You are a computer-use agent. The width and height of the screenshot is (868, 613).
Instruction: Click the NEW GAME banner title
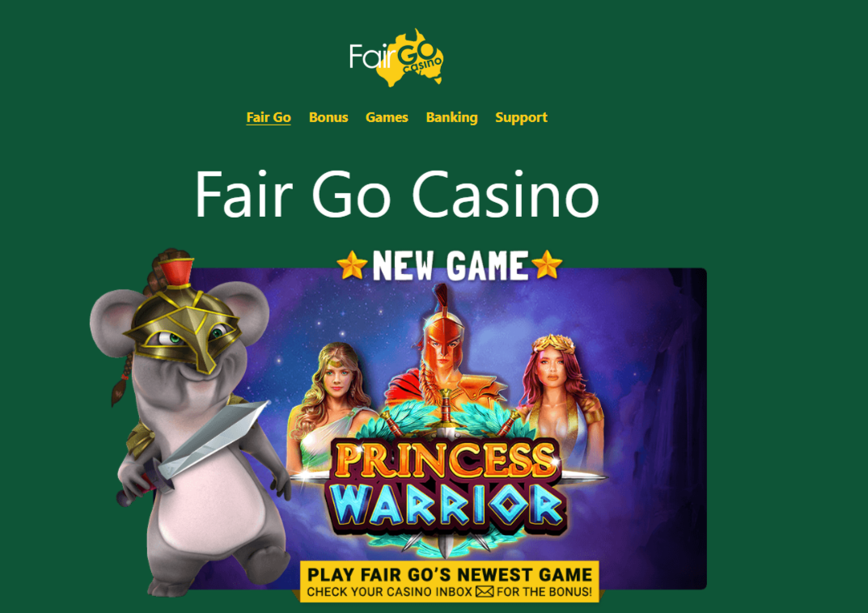[x=450, y=265]
